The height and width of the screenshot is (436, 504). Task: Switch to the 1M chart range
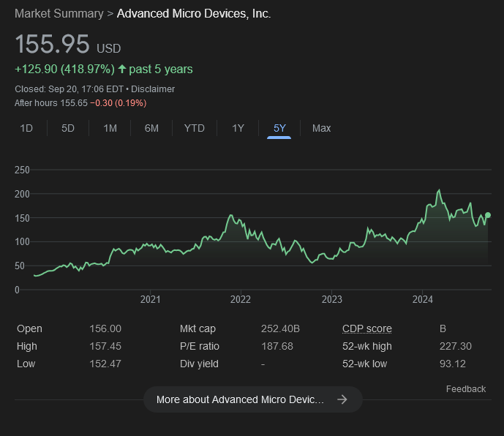(x=110, y=128)
